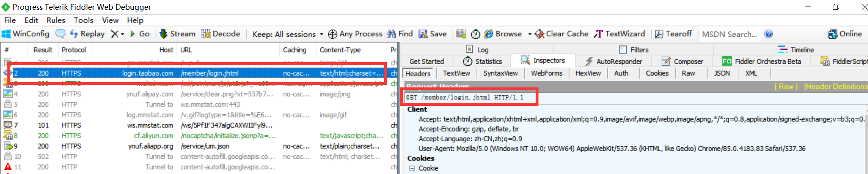The image size is (868, 174).
Task: Open the Keep: All sessions dropdown
Action: point(288,34)
